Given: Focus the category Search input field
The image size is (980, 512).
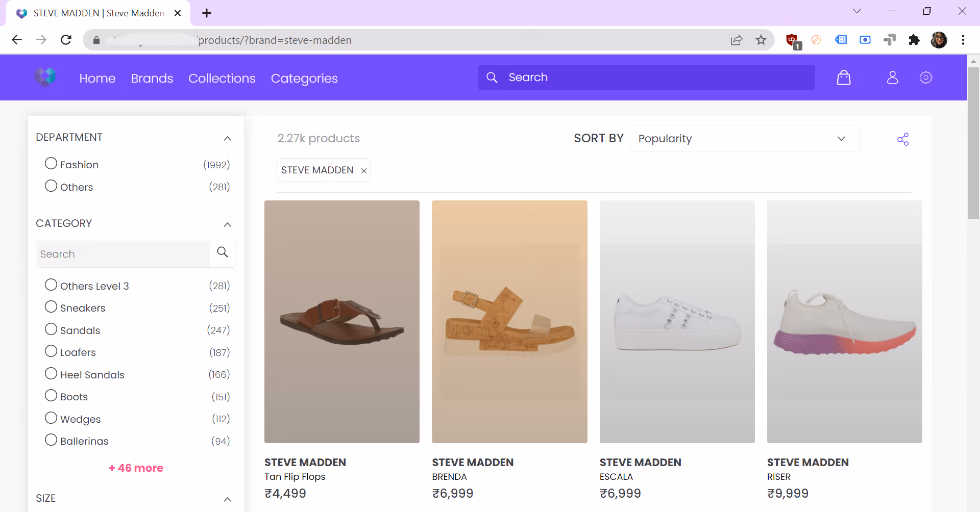Looking at the screenshot, I should pyautogui.click(x=122, y=254).
